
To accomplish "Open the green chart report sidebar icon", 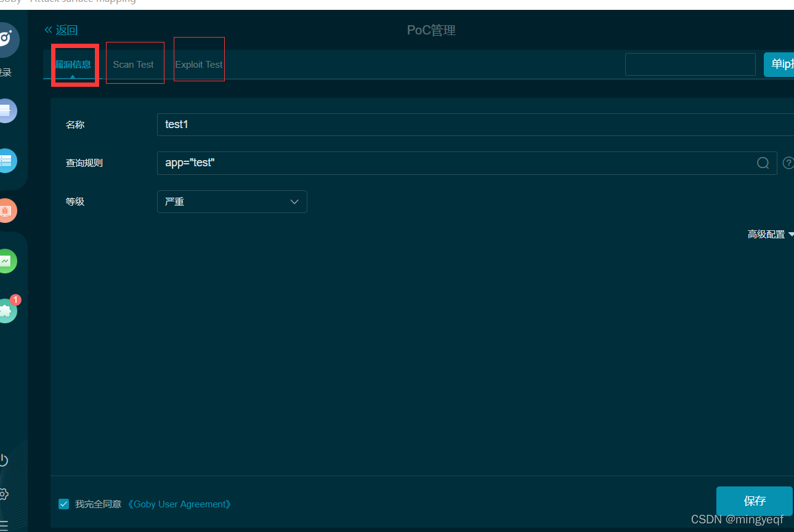I will pos(6,261).
